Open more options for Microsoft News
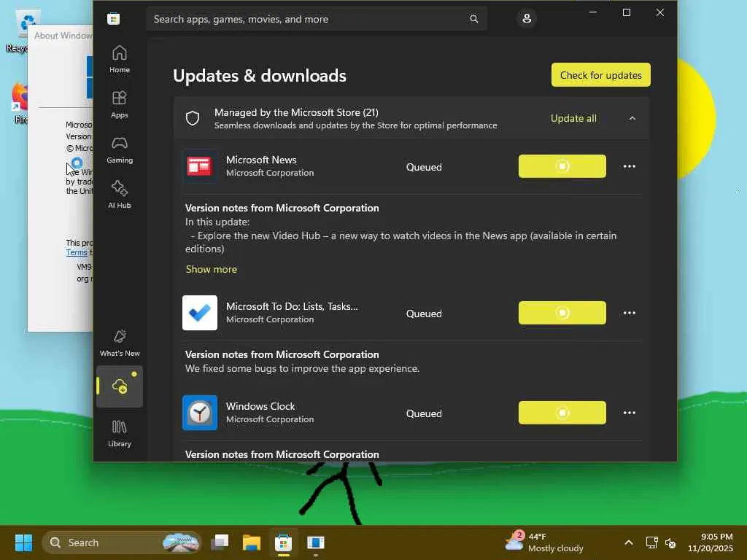This screenshot has height=560, width=747. tap(630, 166)
